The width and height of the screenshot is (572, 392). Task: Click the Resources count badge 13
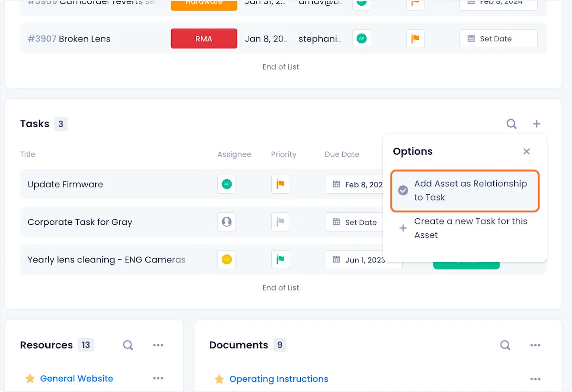pyautogui.click(x=86, y=345)
